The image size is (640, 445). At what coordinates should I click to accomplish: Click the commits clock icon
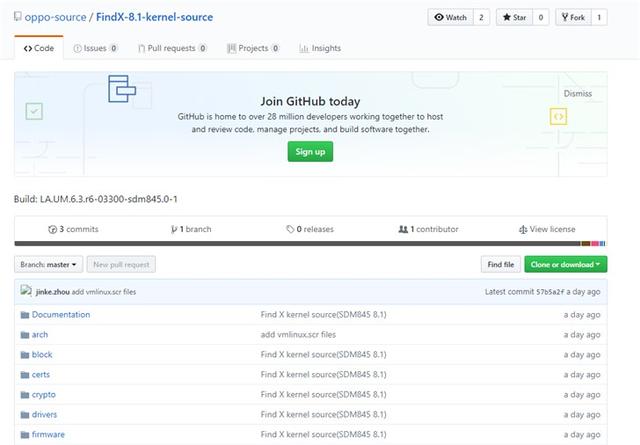point(52,229)
